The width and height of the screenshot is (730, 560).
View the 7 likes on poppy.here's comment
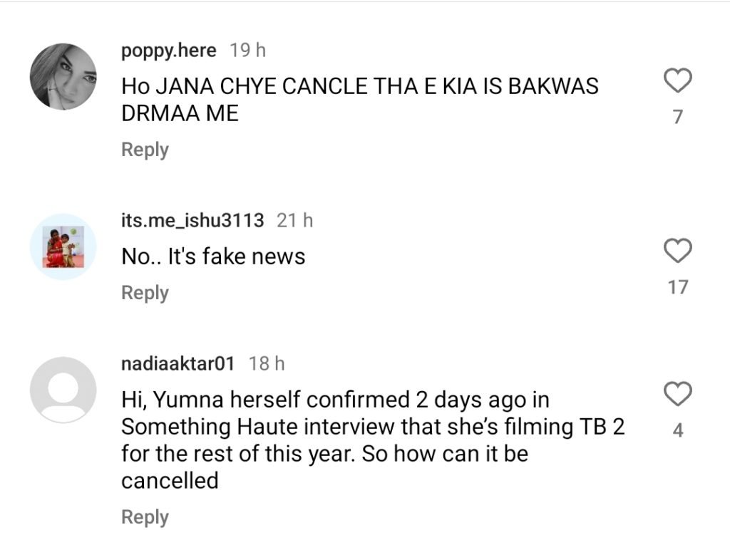(x=678, y=116)
